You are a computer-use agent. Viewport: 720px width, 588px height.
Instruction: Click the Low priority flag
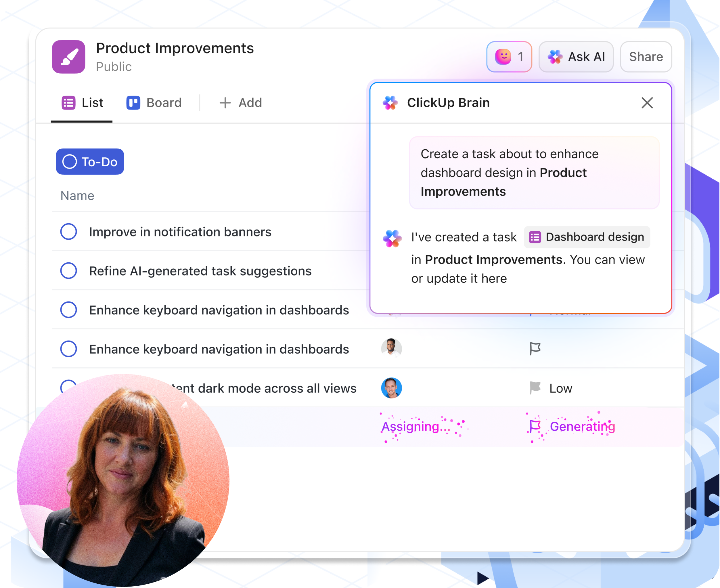pos(535,388)
